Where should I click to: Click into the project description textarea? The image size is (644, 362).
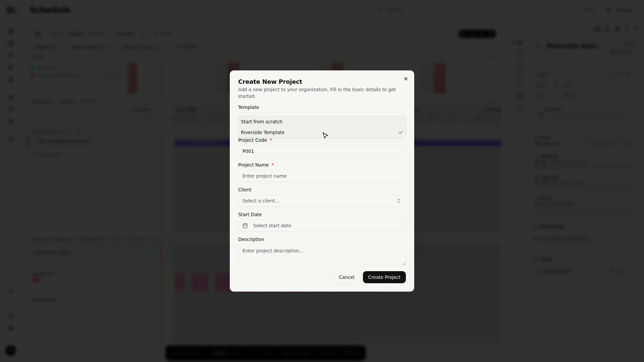coord(322,255)
